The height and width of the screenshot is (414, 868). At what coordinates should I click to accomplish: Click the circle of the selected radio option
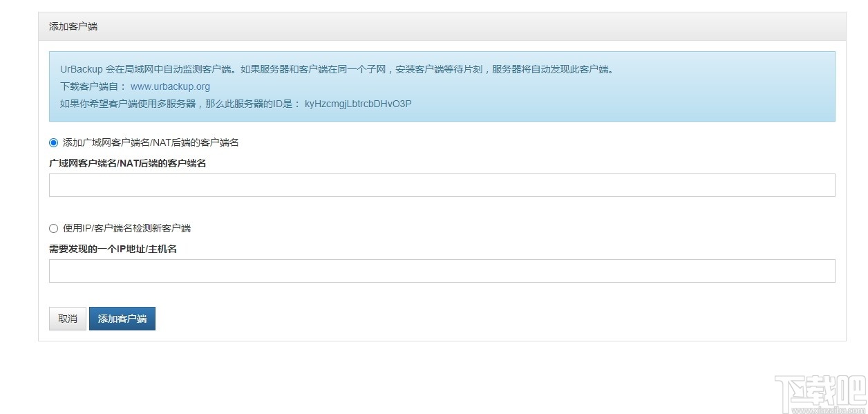tap(53, 142)
